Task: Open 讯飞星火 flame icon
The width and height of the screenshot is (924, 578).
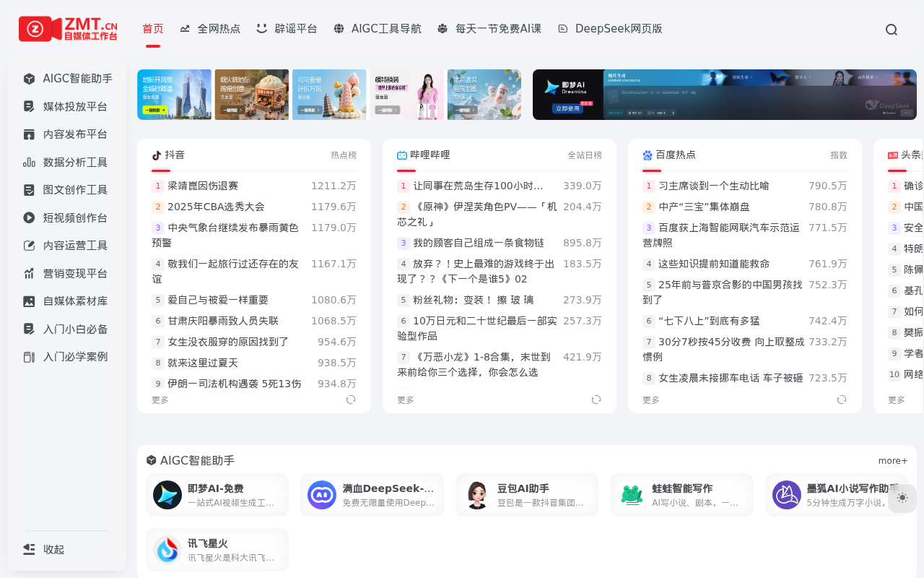Action: pyautogui.click(x=167, y=550)
